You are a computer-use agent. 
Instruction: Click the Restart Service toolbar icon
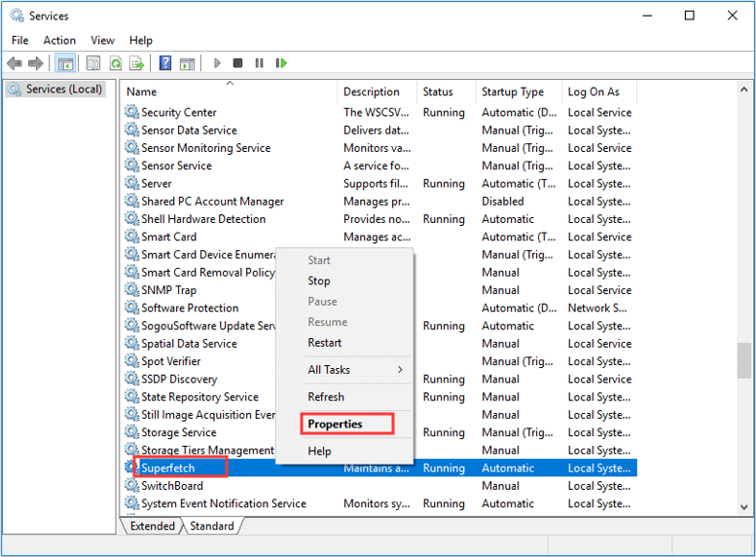[281, 63]
